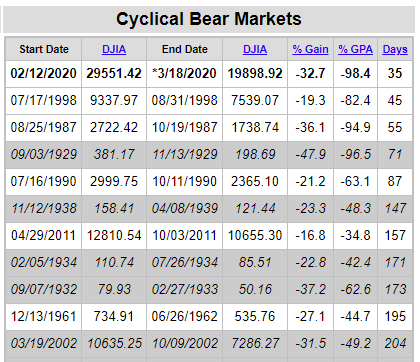Select the 173 days cell
This screenshot has height=362, width=420.
click(395, 290)
